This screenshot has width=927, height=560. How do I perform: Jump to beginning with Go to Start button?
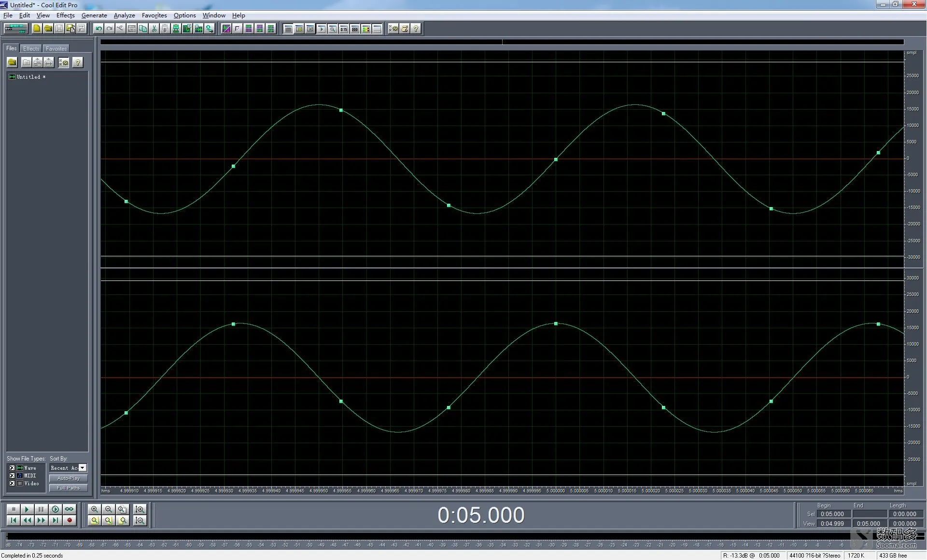pos(13,520)
